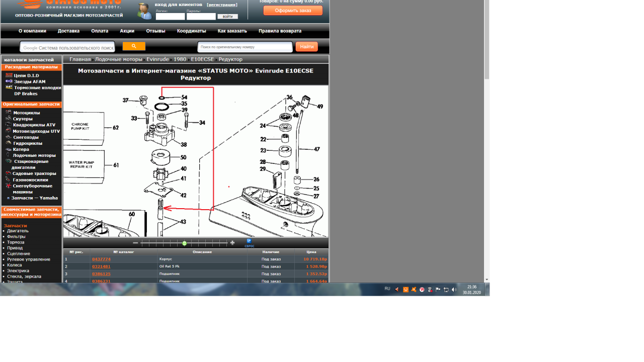644x362 pixels.
Task: Open the Газонокосилки catalog
Action: point(31,179)
